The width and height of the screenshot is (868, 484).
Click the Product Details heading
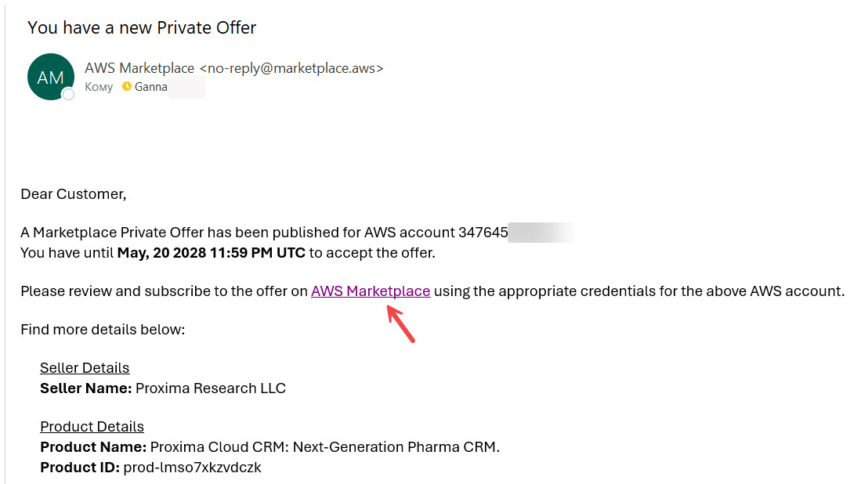point(92,427)
